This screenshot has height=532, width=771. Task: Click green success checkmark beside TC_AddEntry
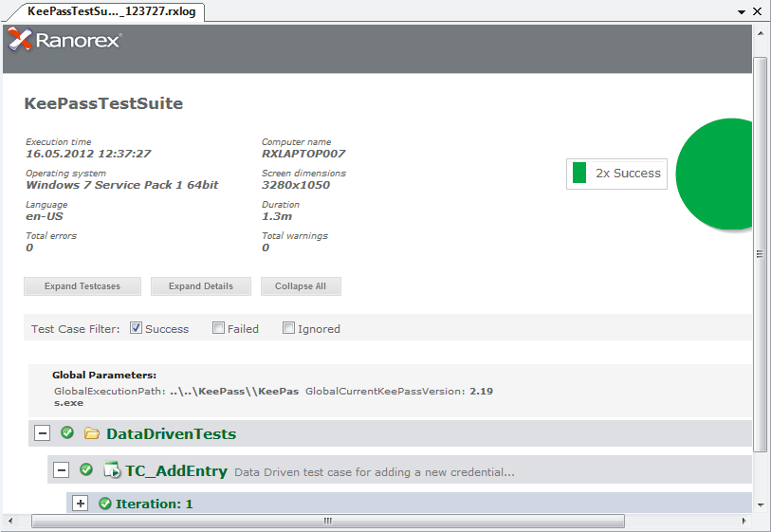86,469
